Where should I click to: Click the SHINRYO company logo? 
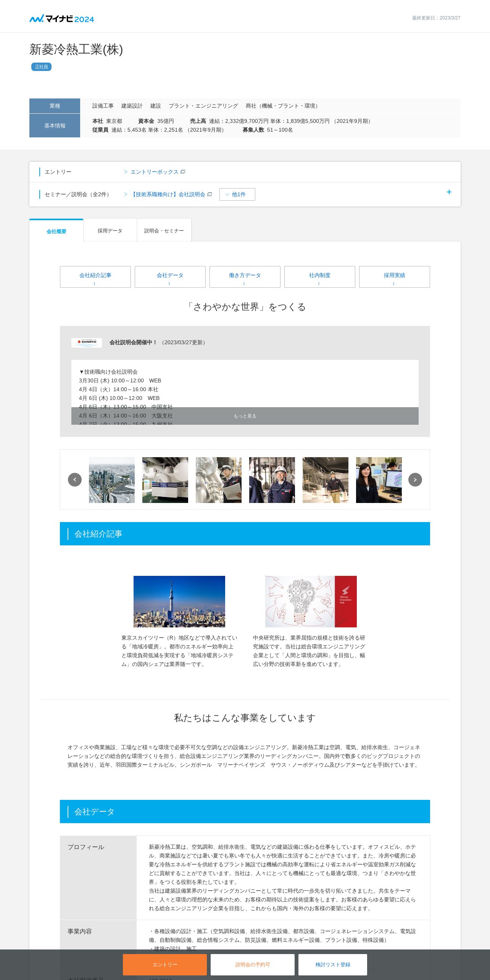[x=87, y=342]
